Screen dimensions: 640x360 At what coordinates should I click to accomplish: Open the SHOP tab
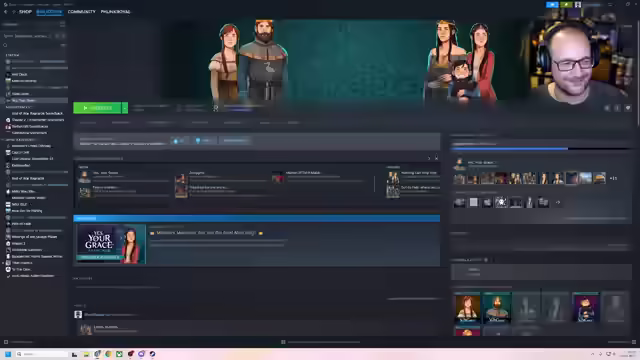point(25,12)
